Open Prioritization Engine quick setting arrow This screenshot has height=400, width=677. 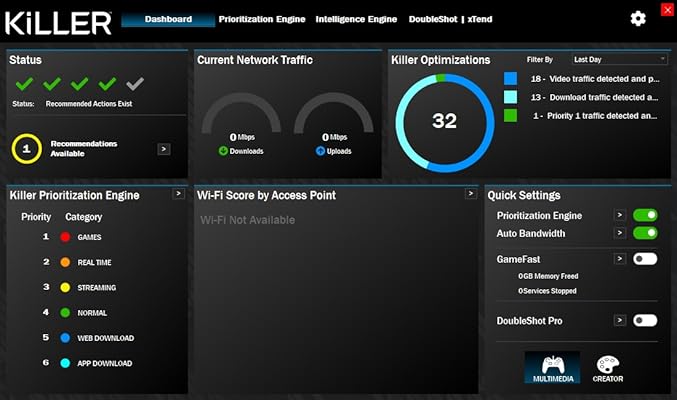point(620,215)
